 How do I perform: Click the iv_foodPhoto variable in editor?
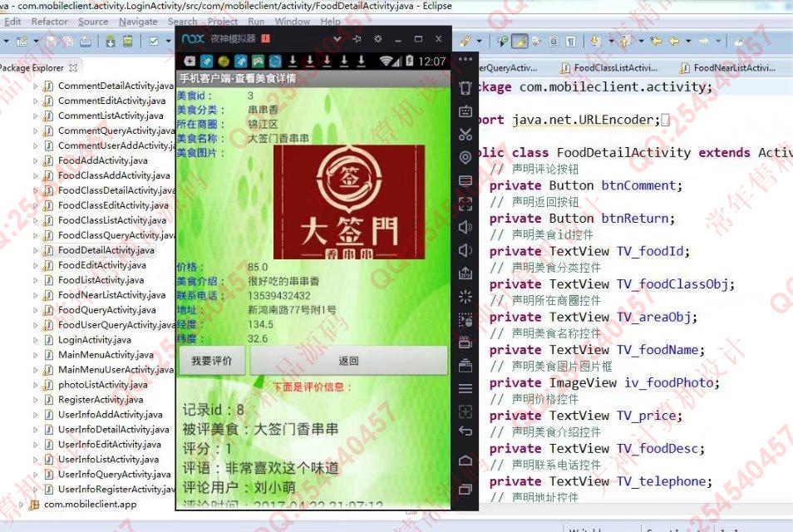pyautogui.click(x=669, y=383)
